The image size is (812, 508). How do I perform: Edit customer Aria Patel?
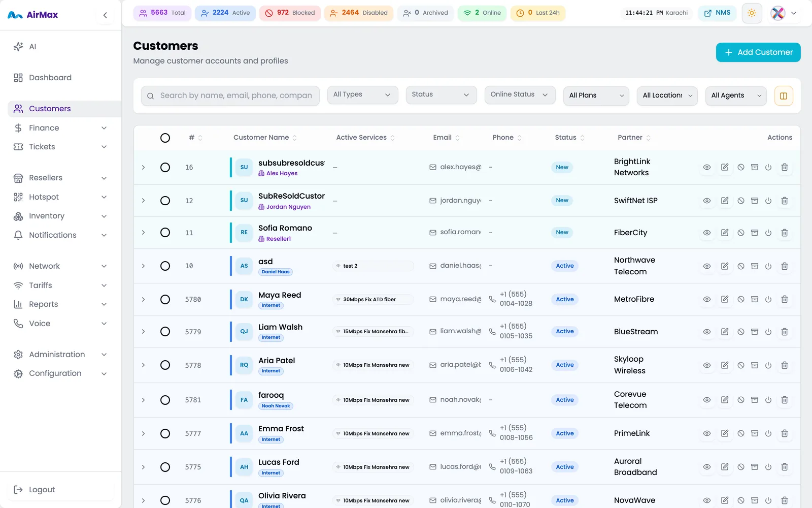725,365
